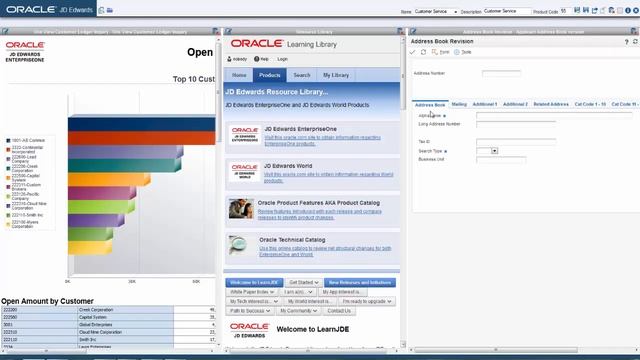Viewport: 640px width, 360px height.
Task: Click the yellow bottom chart bar
Action: 89,247
